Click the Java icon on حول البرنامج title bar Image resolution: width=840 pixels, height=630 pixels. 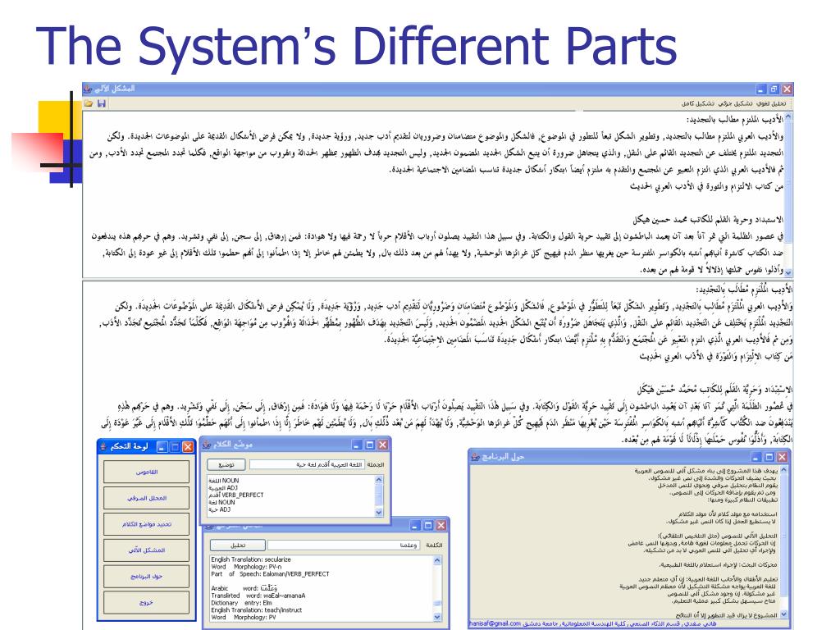click(x=475, y=457)
